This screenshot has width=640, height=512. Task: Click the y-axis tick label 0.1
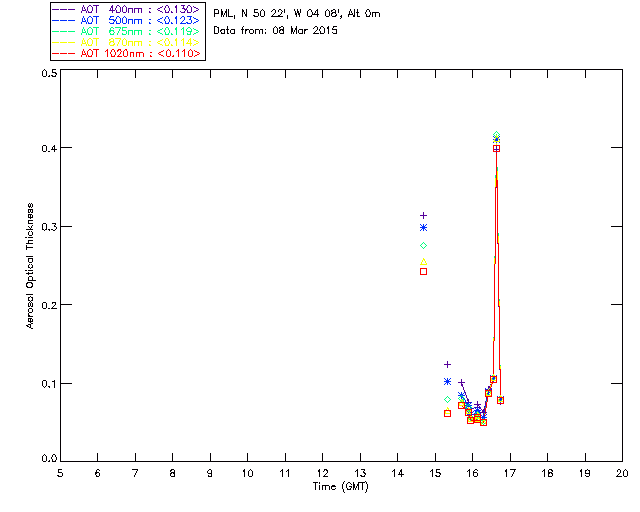click(49, 383)
